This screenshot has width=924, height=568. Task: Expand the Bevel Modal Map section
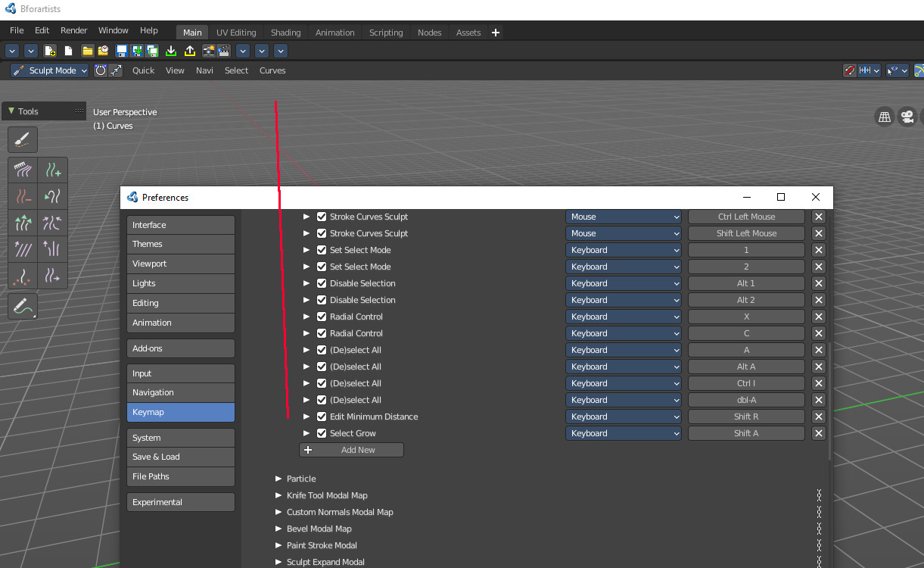point(279,529)
